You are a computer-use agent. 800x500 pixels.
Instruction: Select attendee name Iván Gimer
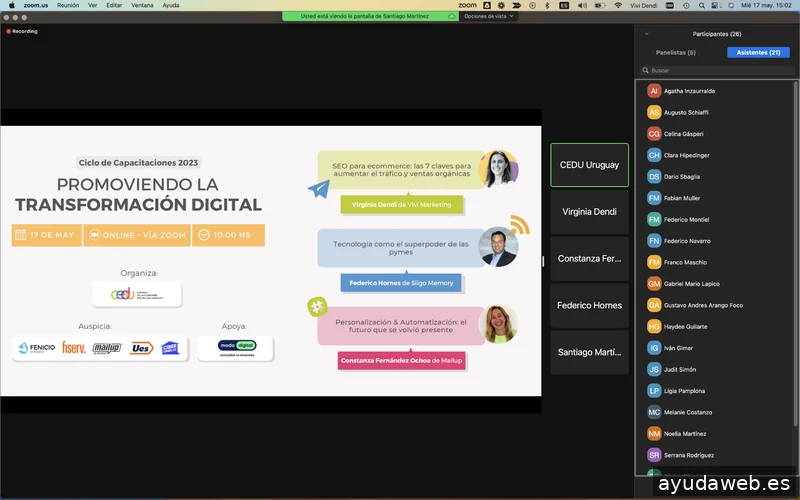click(x=678, y=348)
